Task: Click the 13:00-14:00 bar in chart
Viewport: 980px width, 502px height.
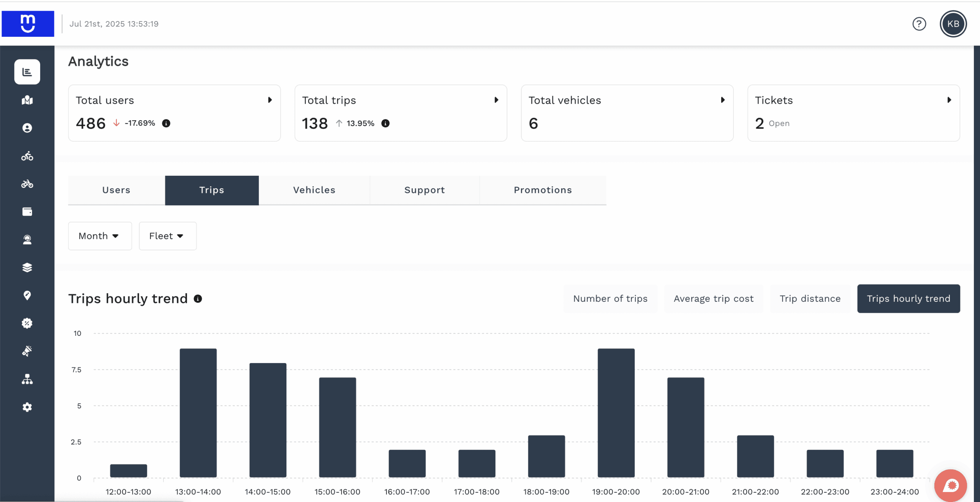Action: [198, 413]
